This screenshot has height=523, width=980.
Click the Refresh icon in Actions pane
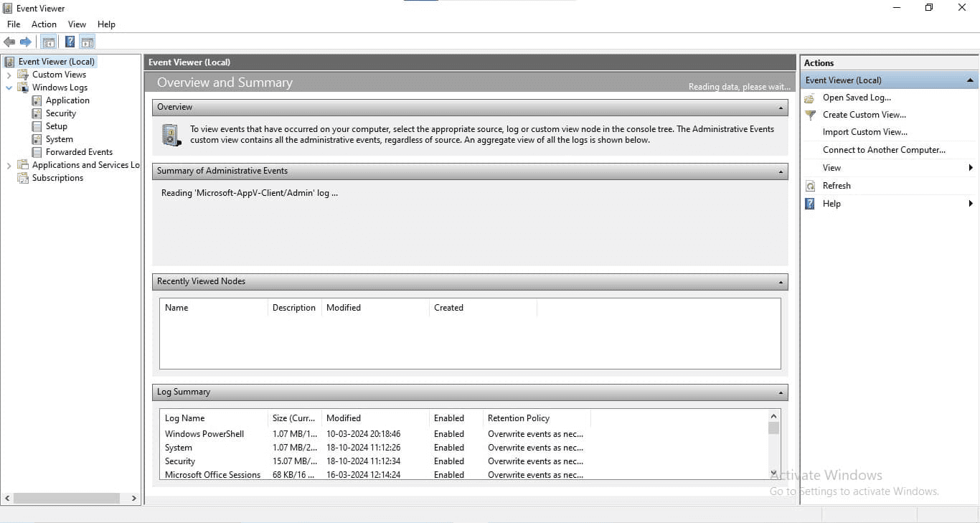tap(810, 185)
